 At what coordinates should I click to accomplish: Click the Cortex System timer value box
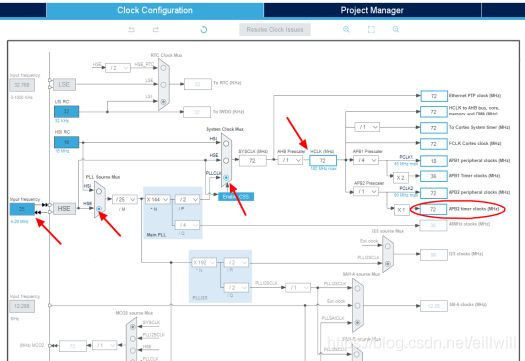coord(434,128)
